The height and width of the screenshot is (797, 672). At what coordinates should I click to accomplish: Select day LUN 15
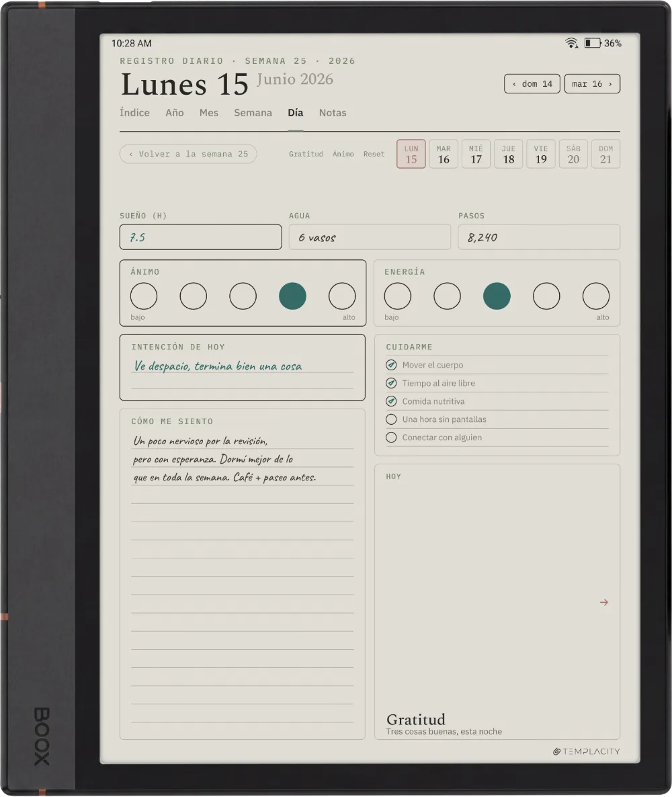(x=411, y=154)
